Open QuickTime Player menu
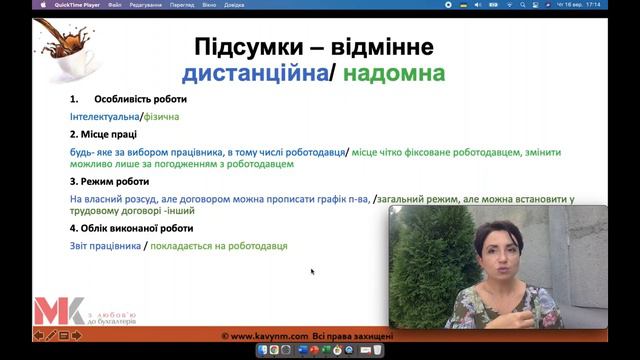The image size is (640, 360). (x=77, y=5)
